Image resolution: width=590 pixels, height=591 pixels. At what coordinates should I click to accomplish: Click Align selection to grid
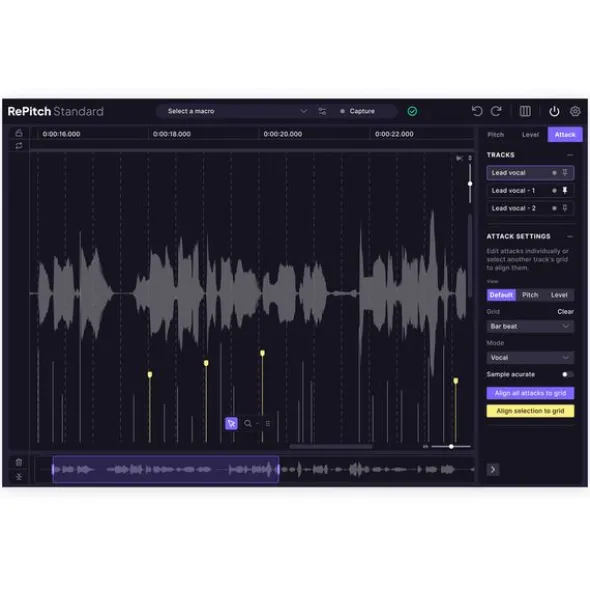point(530,411)
